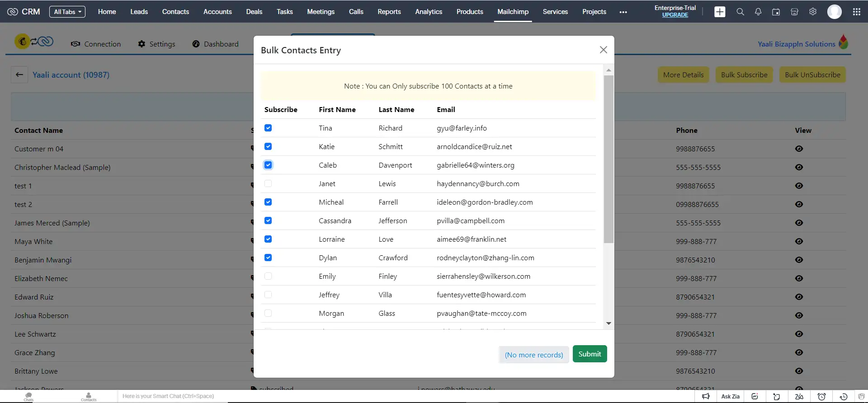View the Customer m 04 contact eye icon
Viewport: 868px width, 403px height.
click(x=799, y=149)
